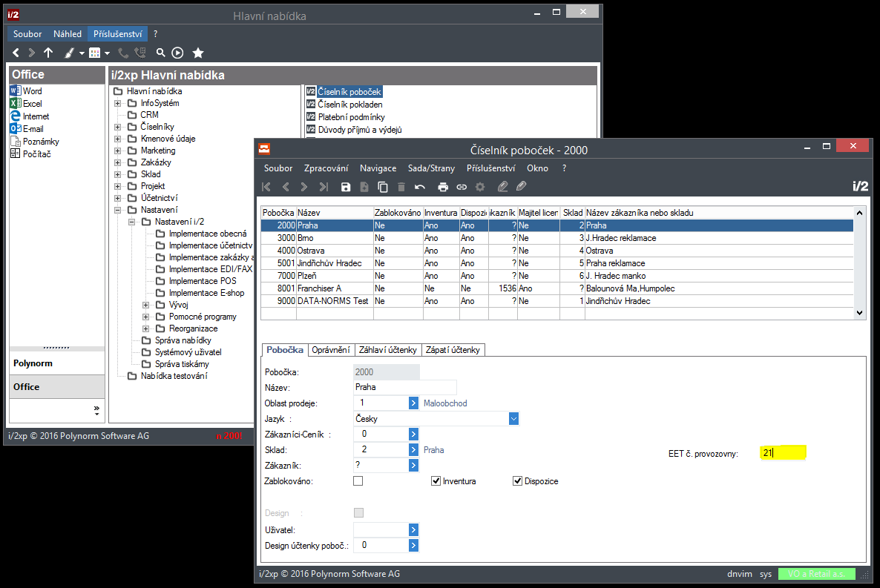880x588 pixels.
Task: Open Word from the Office panel
Action: (x=26, y=91)
